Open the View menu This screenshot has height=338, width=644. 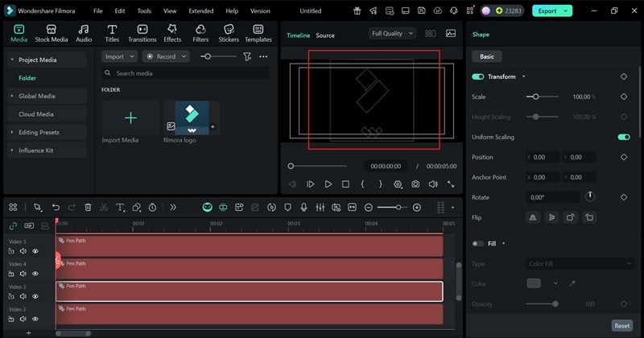tap(170, 11)
